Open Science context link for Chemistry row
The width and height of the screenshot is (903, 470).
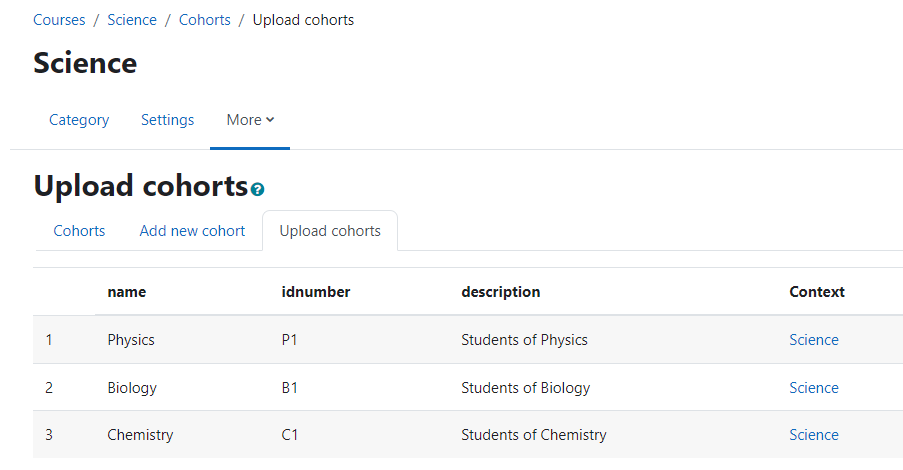(x=814, y=435)
